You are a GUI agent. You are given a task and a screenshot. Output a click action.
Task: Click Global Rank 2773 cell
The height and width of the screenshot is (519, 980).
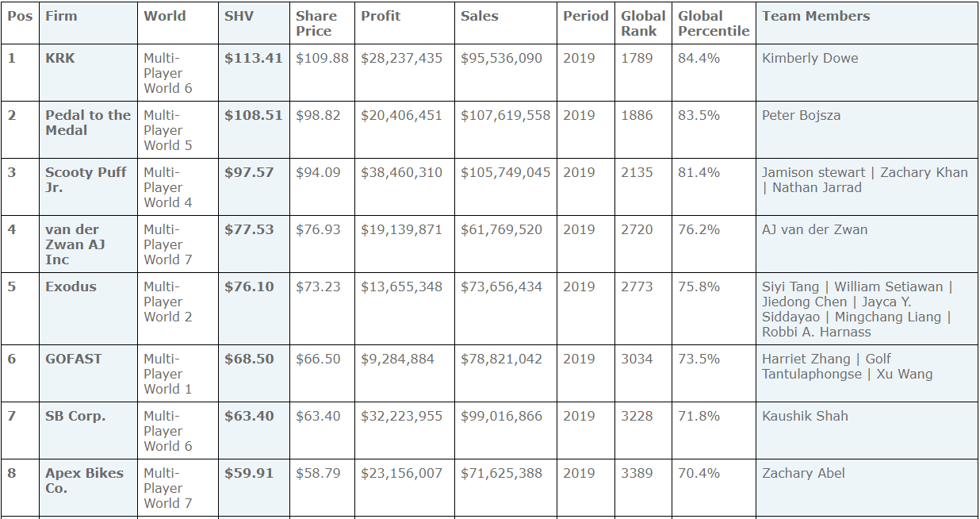tap(637, 286)
